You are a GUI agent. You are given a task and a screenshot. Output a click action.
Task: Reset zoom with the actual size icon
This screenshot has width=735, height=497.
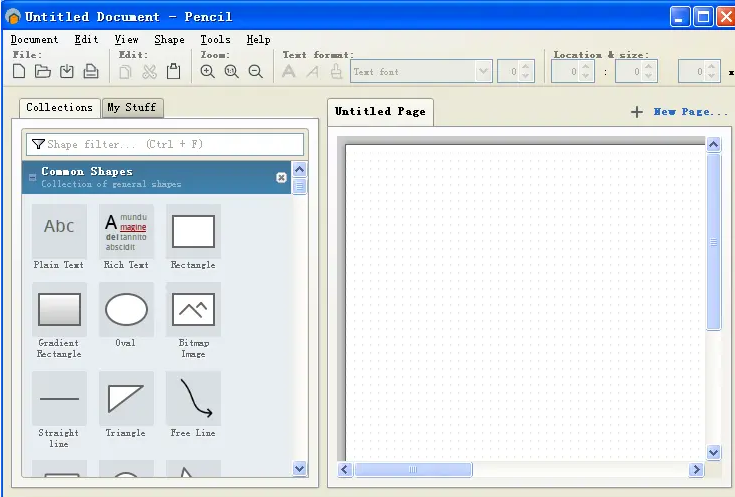(x=232, y=71)
